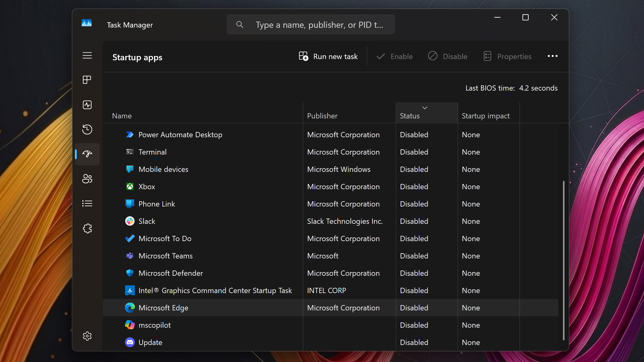
Task: Click the Terminal app icon
Action: coord(130,152)
